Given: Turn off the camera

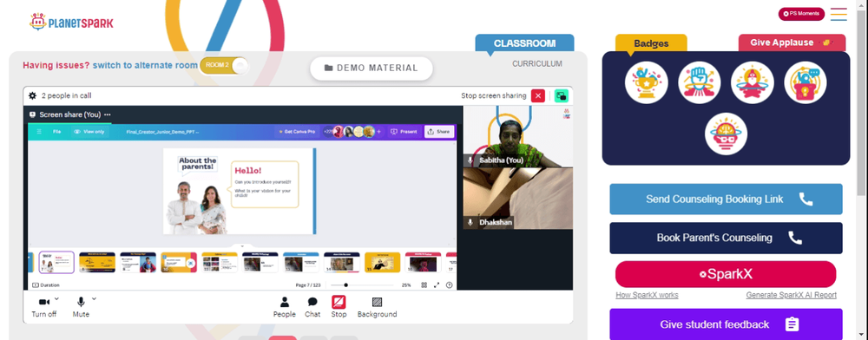Looking at the screenshot, I should [x=43, y=307].
